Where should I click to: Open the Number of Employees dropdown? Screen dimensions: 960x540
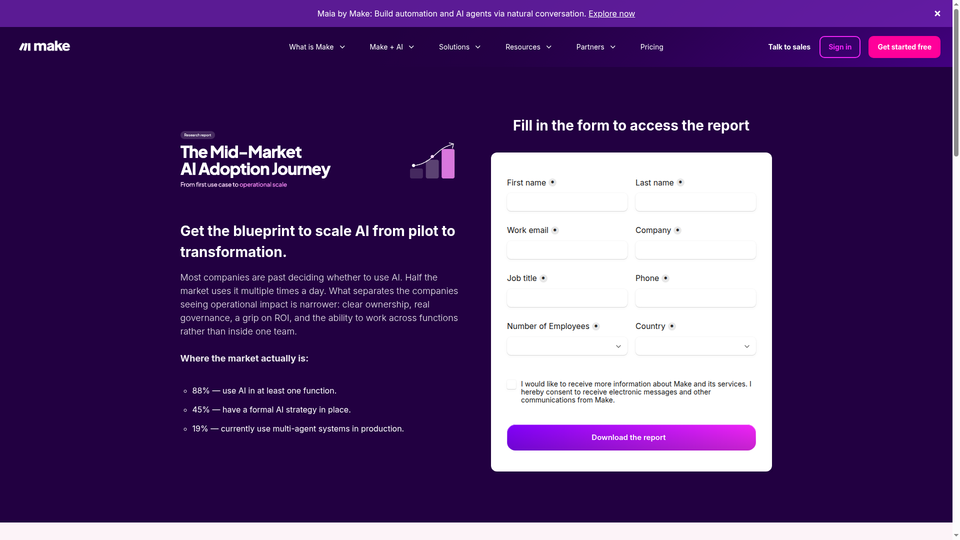(x=567, y=346)
